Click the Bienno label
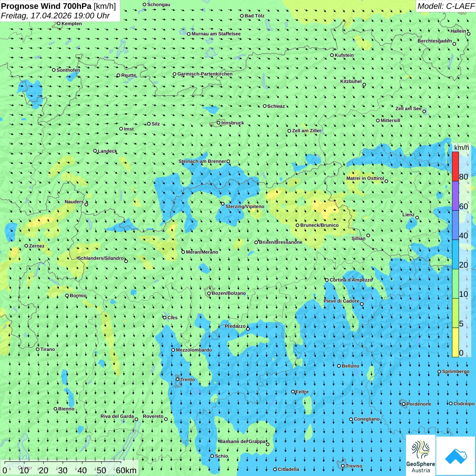476x476 pixels. 66,409
